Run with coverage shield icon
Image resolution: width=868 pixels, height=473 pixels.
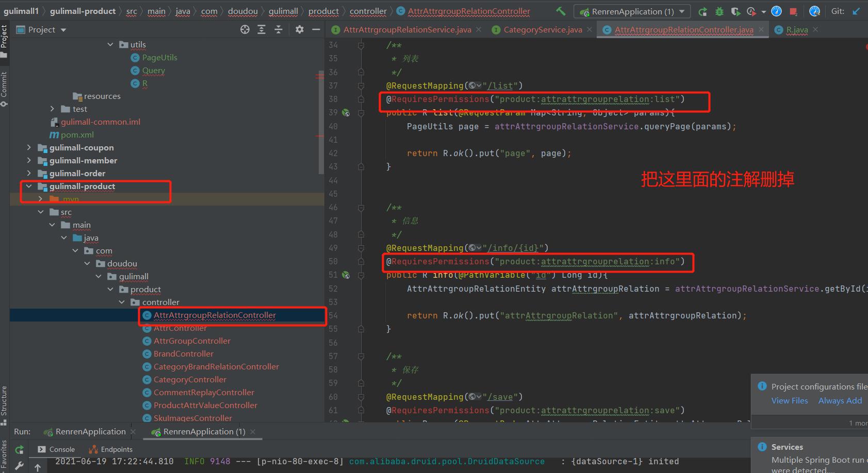coord(735,11)
